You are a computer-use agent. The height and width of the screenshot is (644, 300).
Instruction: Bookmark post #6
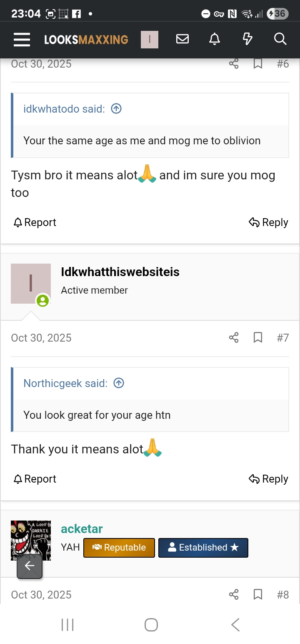258,64
